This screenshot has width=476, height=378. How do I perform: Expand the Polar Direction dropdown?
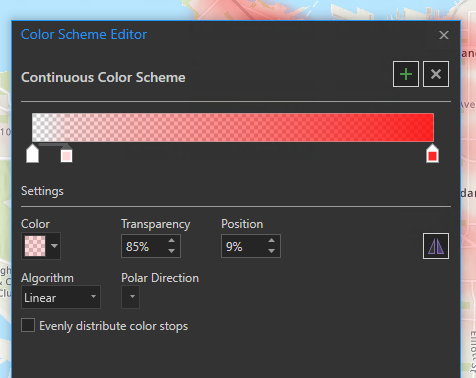[130, 297]
